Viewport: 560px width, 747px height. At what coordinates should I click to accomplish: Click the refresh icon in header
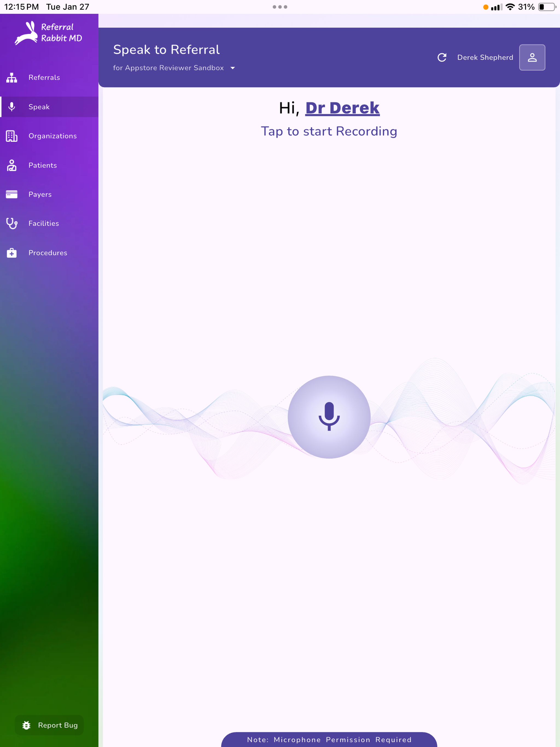tap(442, 57)
